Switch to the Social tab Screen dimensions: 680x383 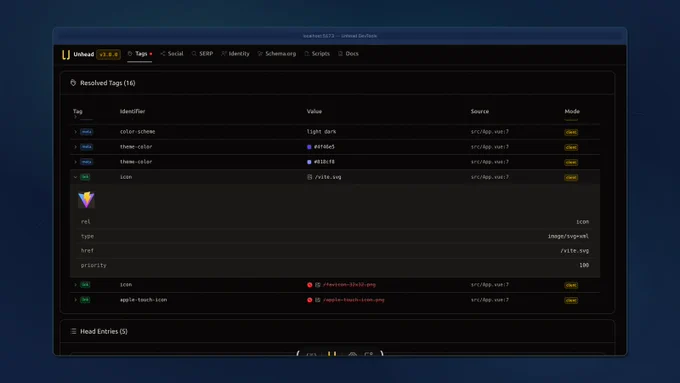coord(172,54)
